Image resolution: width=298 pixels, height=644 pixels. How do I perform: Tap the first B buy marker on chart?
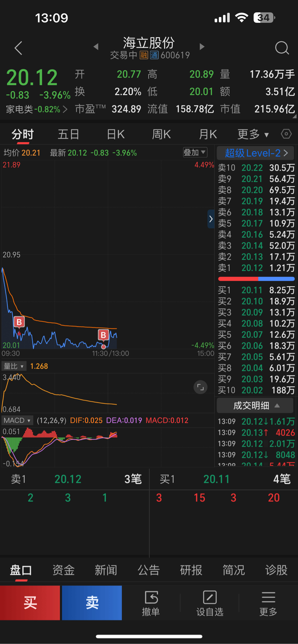(x=19, y=322)
